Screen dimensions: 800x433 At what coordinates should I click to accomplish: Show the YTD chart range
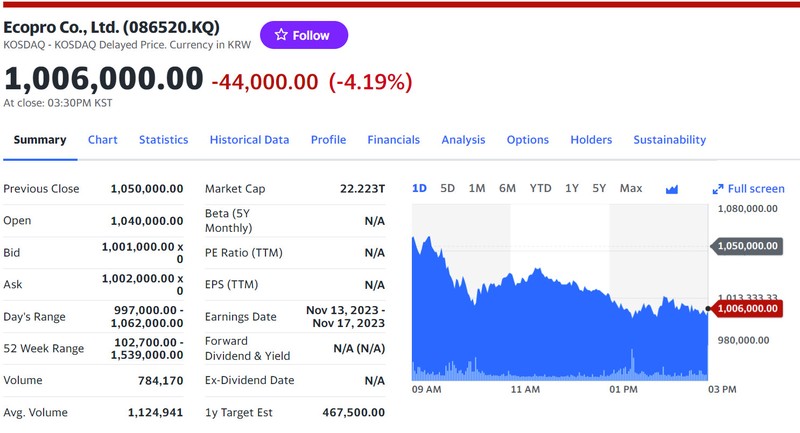tap(540, 188)
